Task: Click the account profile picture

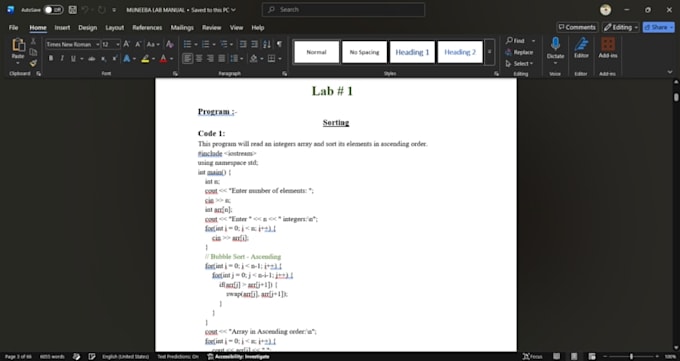Action: (605, 10)
